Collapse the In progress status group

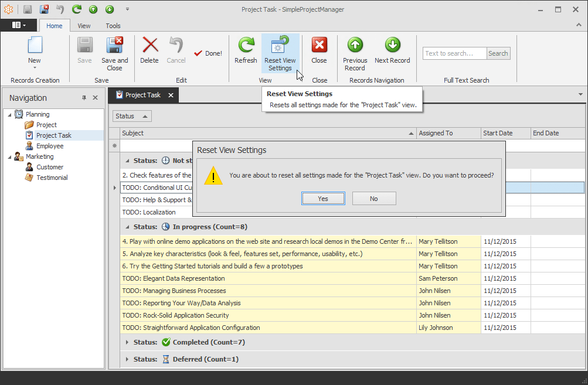(127, 227)
